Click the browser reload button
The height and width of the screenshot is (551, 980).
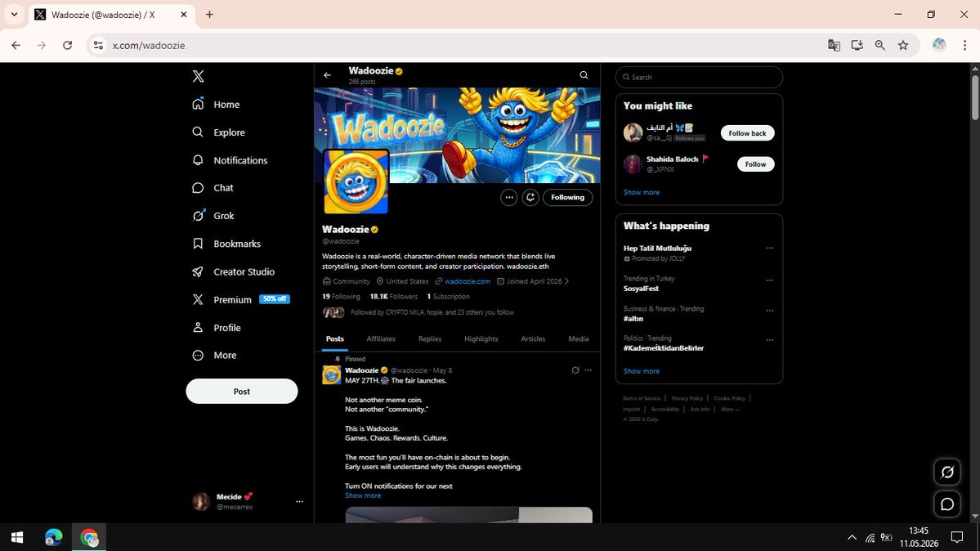(68, 45)
